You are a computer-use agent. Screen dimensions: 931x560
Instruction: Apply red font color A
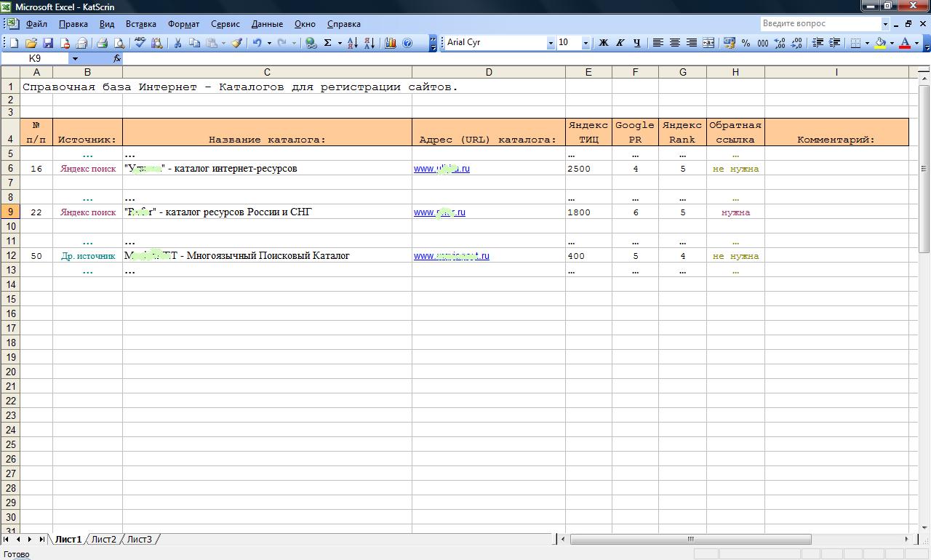coord(905,43)
